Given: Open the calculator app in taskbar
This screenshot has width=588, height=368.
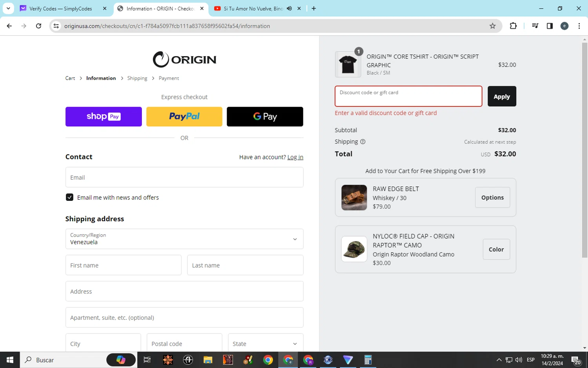Looking at the screenshot, I should pos(368,360).
